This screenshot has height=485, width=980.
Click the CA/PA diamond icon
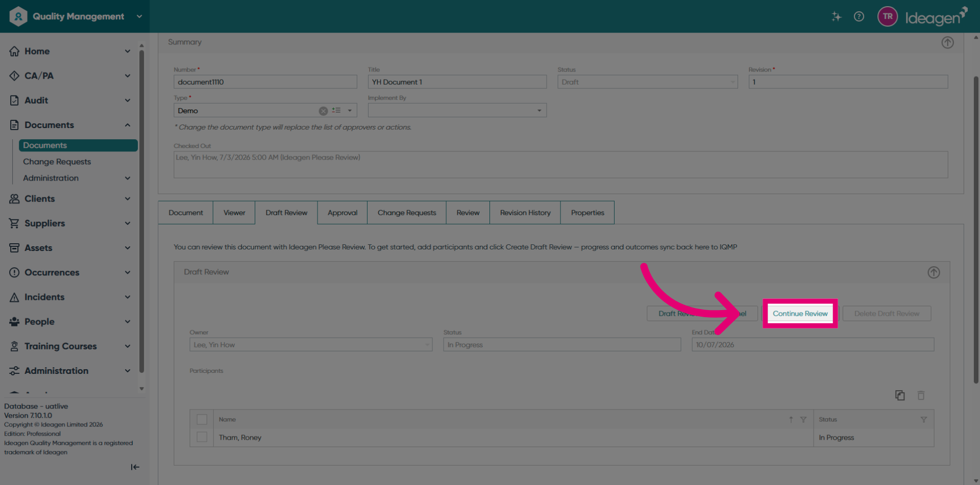coord(14,75)
